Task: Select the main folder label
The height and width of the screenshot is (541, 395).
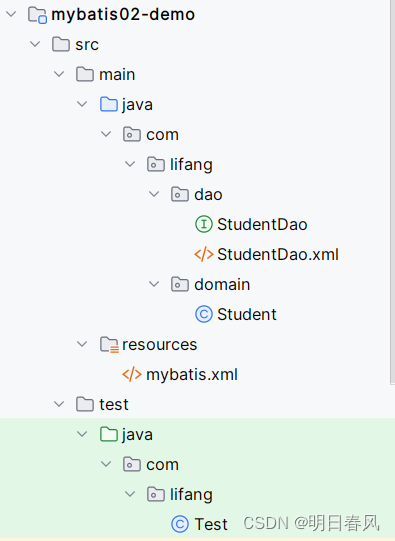Action: 117,75
